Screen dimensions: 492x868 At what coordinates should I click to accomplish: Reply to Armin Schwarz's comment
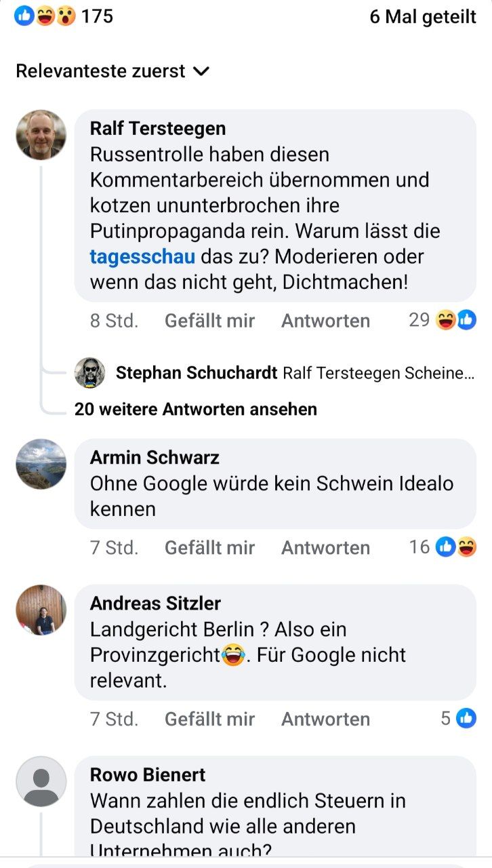325,547
